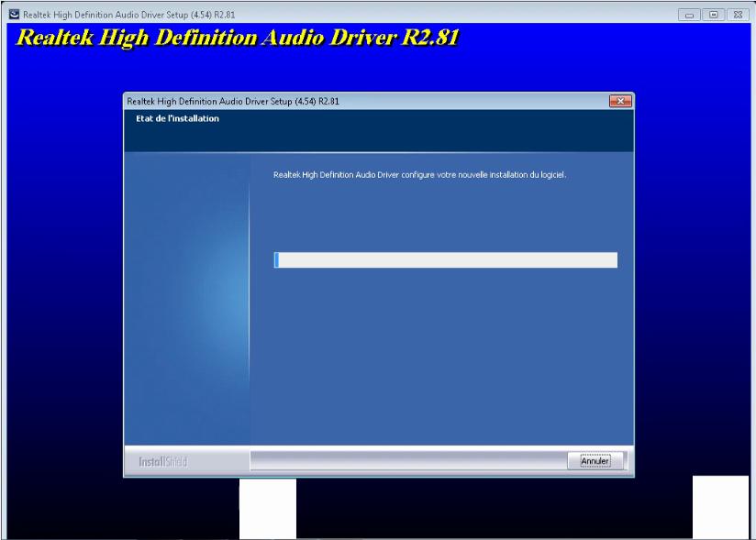Image resolution: width=756 pixels, height=540 pixels.
Task: Close the inner Realtek setup dialog
Action: pos(620,101)
